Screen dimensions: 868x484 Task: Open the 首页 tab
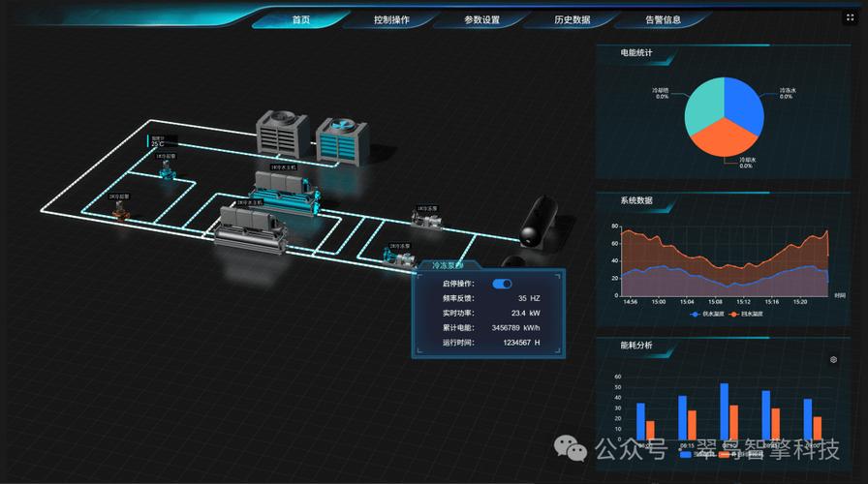click(x=301, y=20)
